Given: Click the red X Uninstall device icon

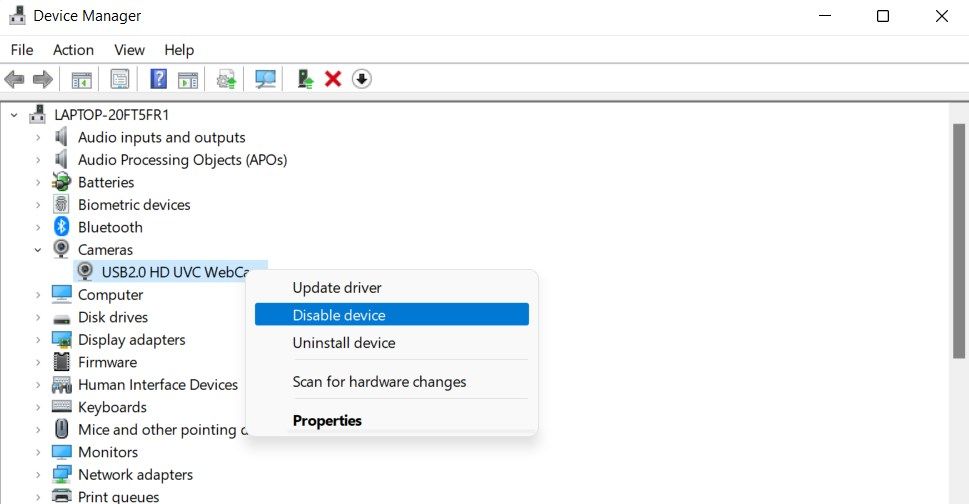Looking at the screenshot, I should [333, 79].
